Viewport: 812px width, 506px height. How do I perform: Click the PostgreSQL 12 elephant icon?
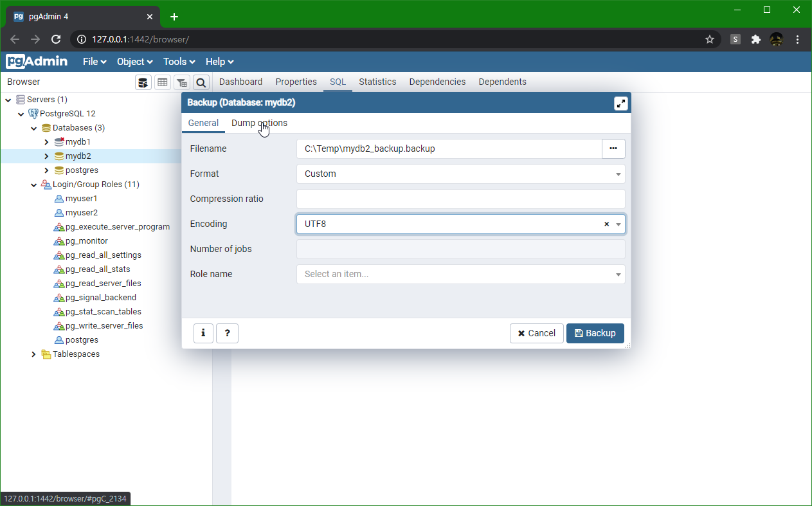pyautogui.click(x=33, y=114)
